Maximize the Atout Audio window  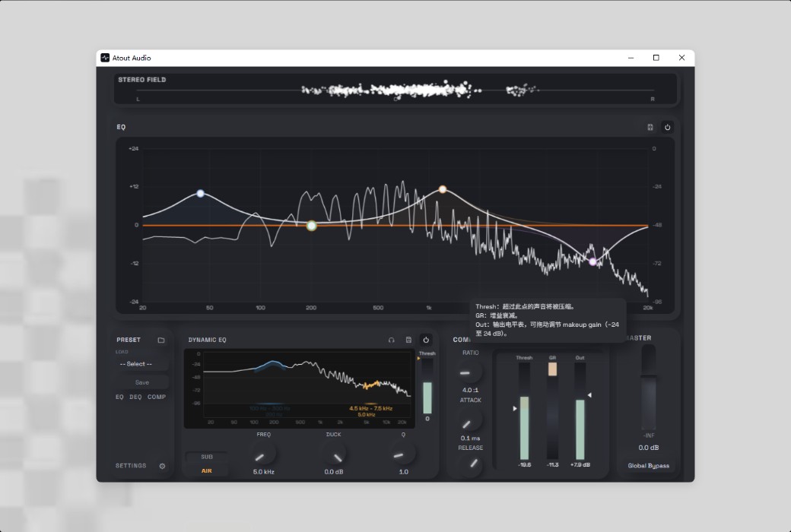[x=656, y=58]
